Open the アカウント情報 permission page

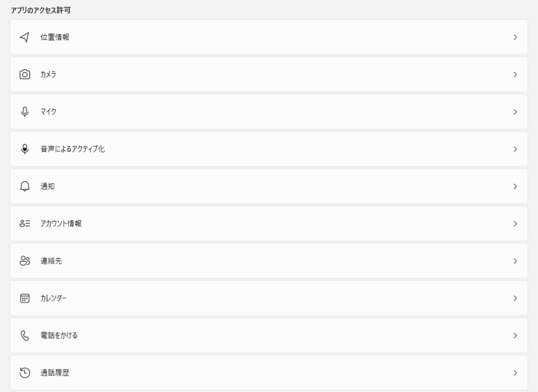pos(61,224)
